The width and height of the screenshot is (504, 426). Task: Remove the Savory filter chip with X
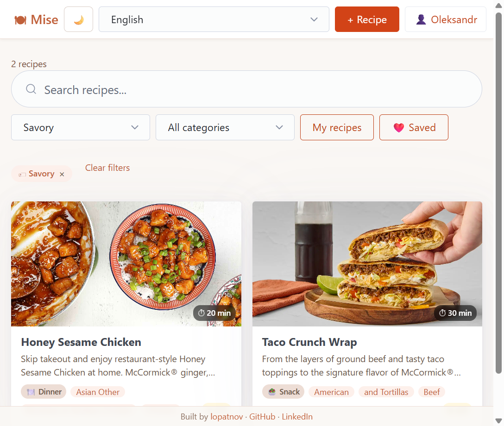coord(62,174)
